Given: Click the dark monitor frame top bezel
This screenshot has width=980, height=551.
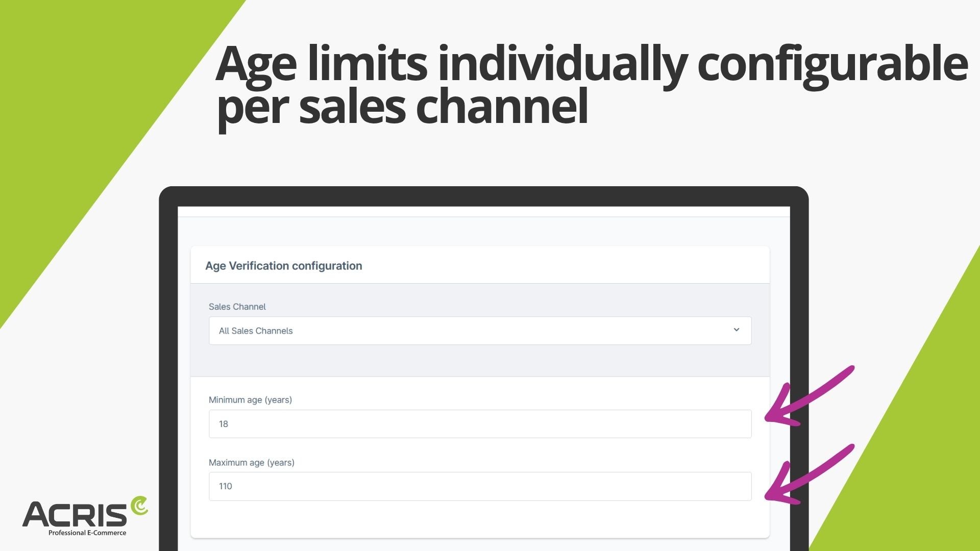Looking at the screenshot, I should 483,196.
